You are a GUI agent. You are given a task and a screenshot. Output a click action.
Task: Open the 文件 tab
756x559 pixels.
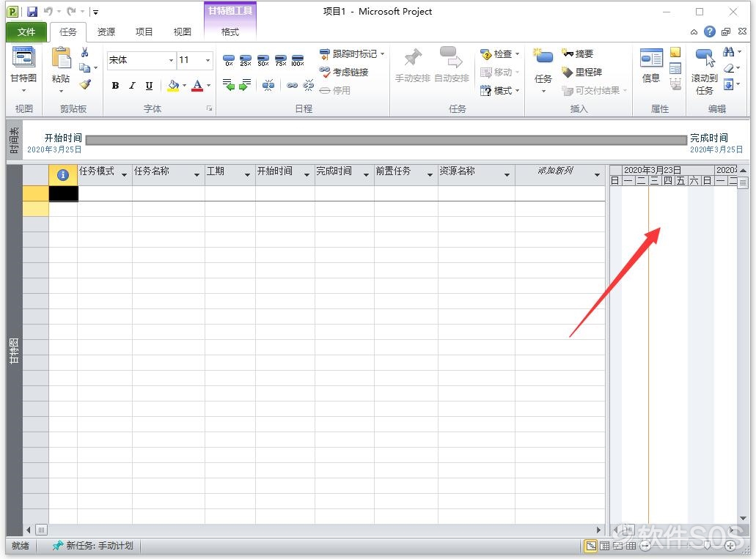pos(26,32)
